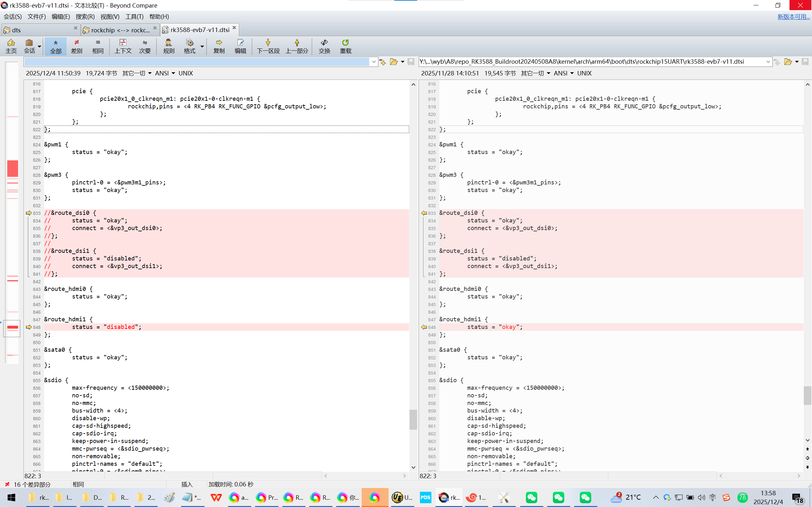Image resolution: width=812 pixels, height=507 pixels.
Task: Click the new version available link
Action: coord(793,16)
